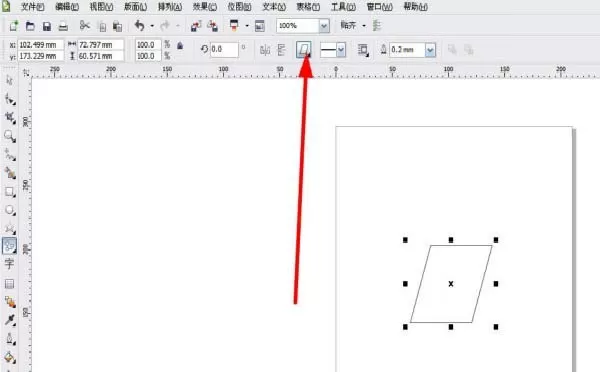This screenshot has height=372, width=600.
Task: Click the Mirror horizontally icon
Action: point(265,50)
